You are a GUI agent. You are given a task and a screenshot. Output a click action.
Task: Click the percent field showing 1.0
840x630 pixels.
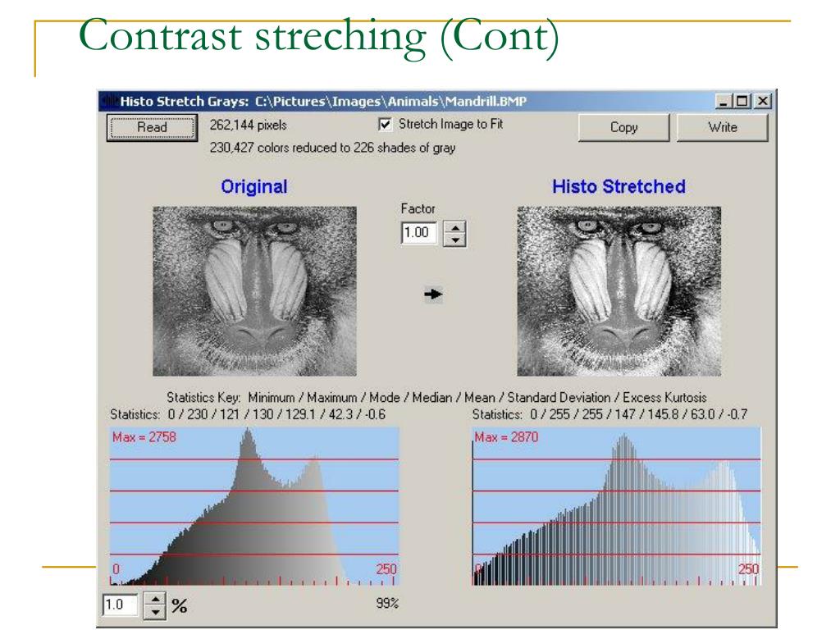click(120, 605)
